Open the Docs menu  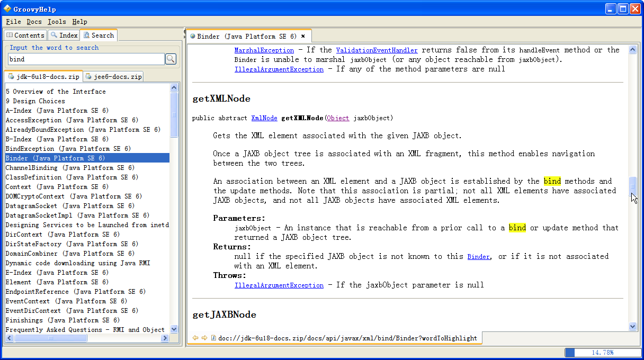34,22
